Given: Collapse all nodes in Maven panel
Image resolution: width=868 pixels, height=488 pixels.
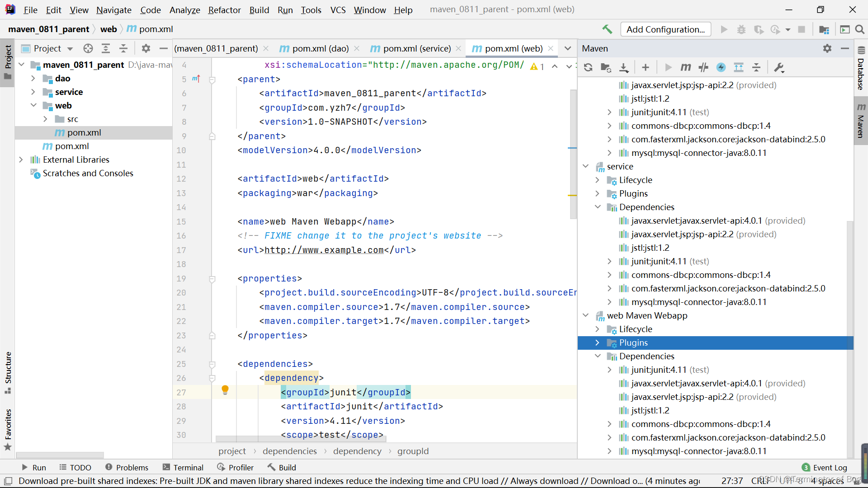Looking at the screenshot, I should tap(756, 67).
